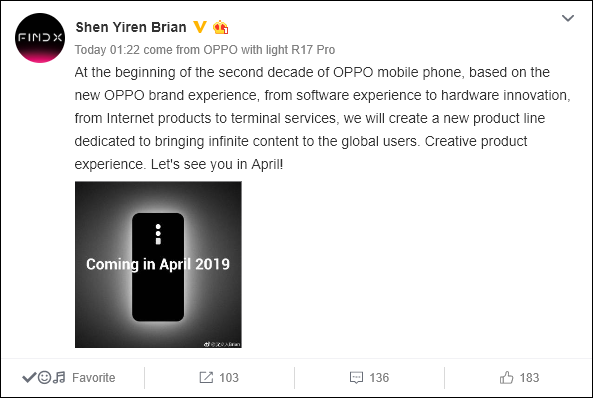Click the checkmark icon before Favorite
This screenshot has height=398, width=593.
tap(29, 377)
